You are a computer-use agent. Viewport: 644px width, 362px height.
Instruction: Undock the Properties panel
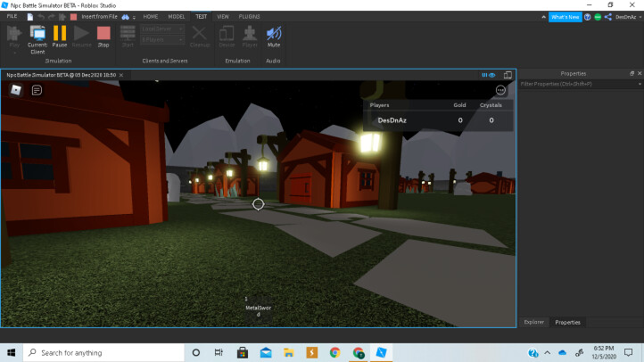(632, 73)
